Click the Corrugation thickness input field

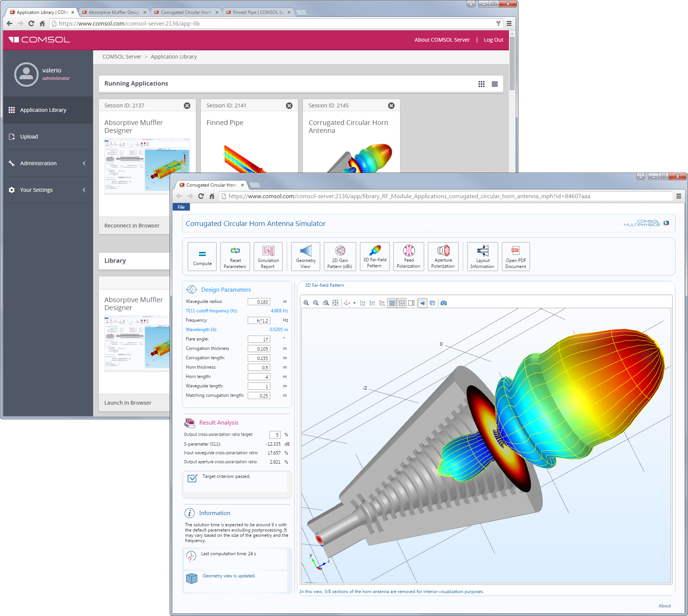(x=259, y=349)
